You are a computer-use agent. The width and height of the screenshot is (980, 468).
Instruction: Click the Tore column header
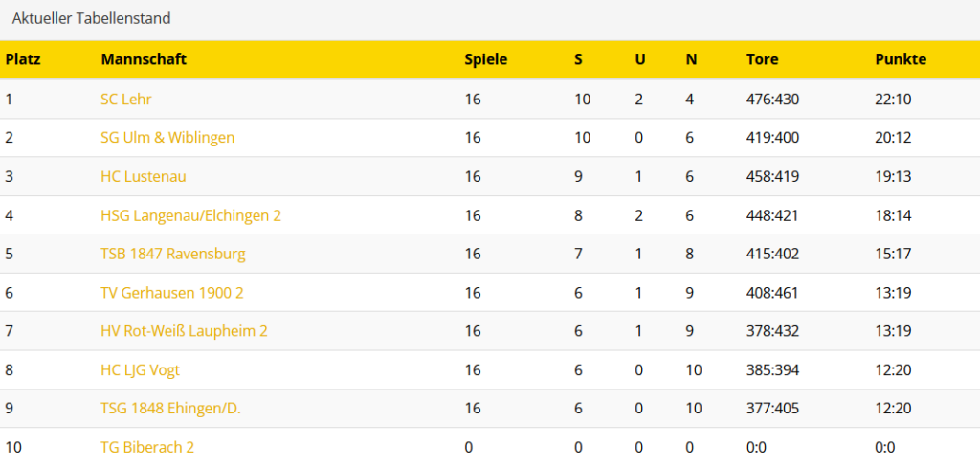[763, 59]
